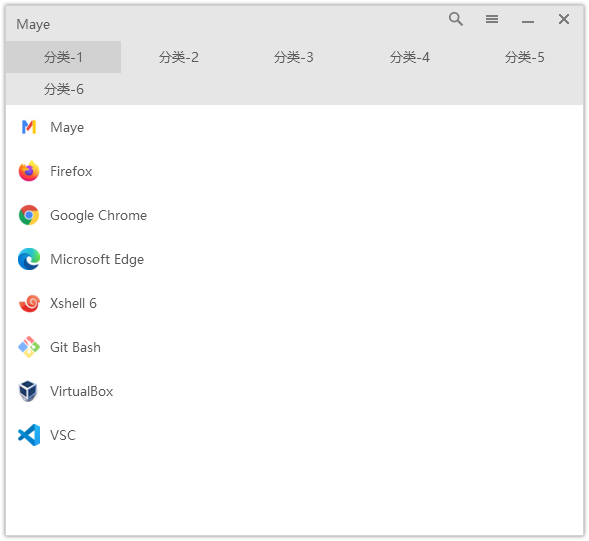589x541 pixels.
Task: Click the Google Chrome icon
Action: click(29, 215)
